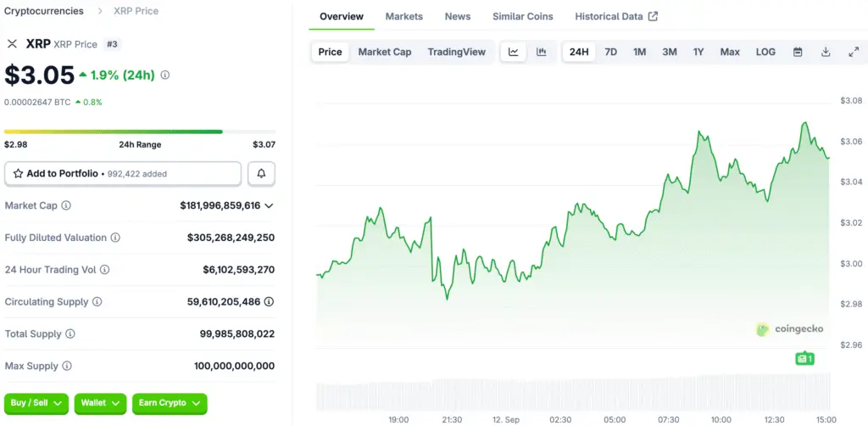
Task: Click info icon next to 24h percentage
Action: [x=165, y=75]
